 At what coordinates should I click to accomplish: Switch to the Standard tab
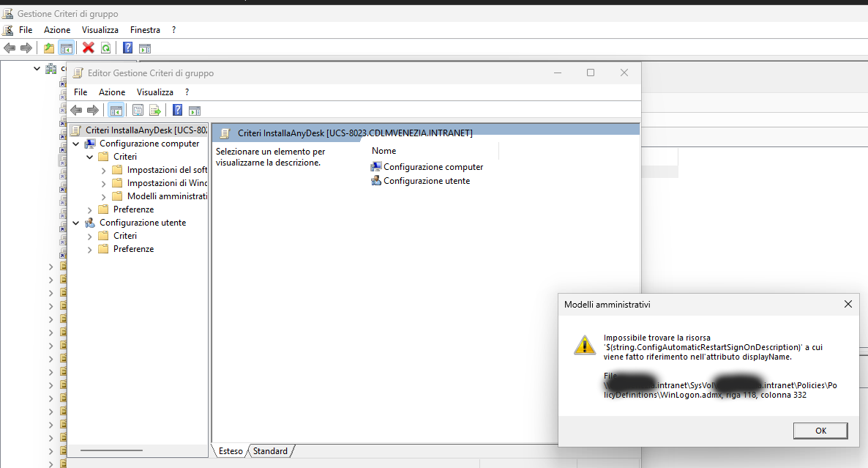tap(270, 451)
